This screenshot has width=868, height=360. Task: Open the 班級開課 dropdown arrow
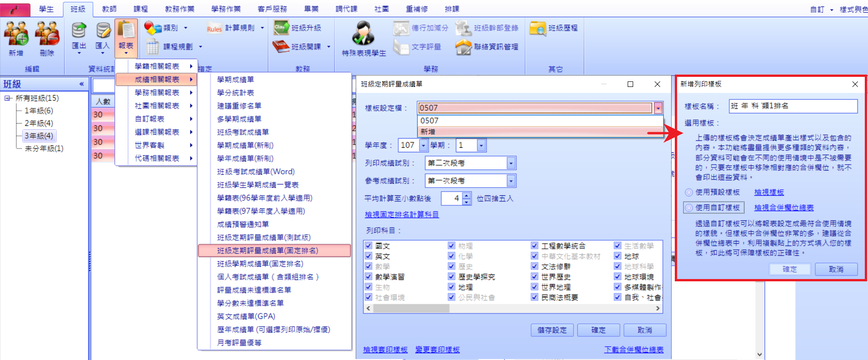click(x=329, y=47)
